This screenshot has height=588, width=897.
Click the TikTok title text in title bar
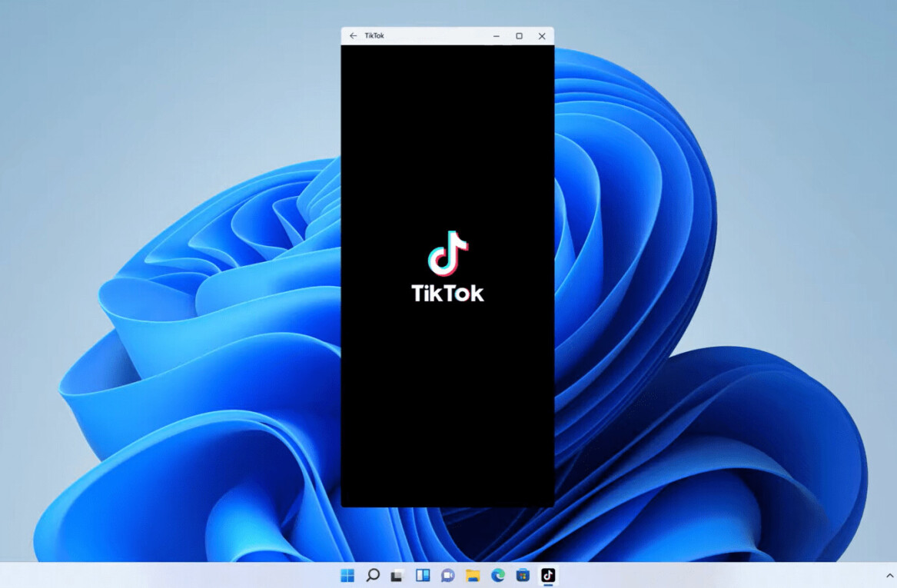[x=374, y=36]
